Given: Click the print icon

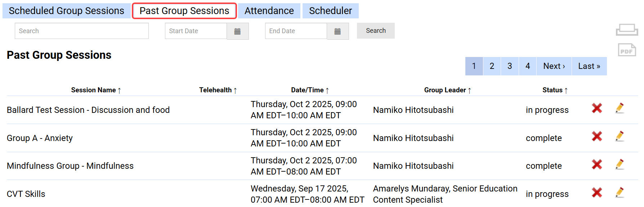Looking at the screenshot, I should (627, 30).
